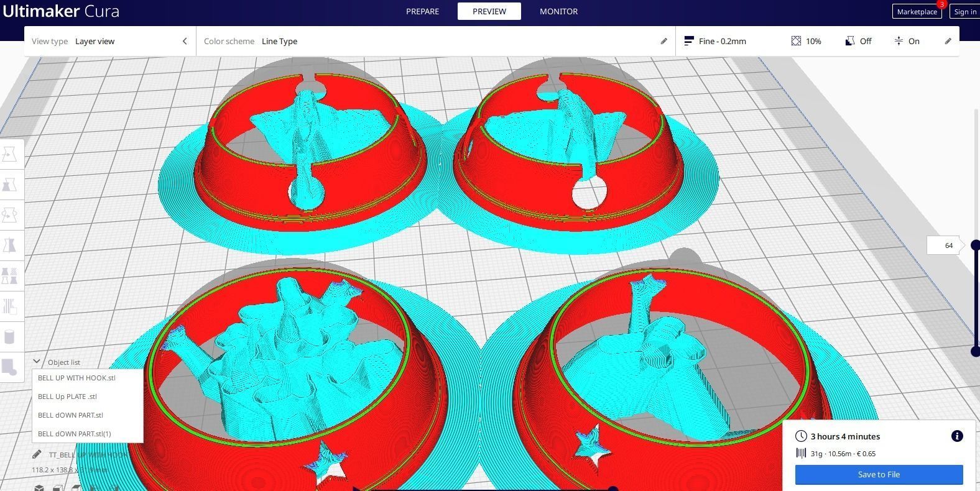Select the Support Blocker tool
The width and height of the screenshot is (980, 491).
(x=10, y=306)
